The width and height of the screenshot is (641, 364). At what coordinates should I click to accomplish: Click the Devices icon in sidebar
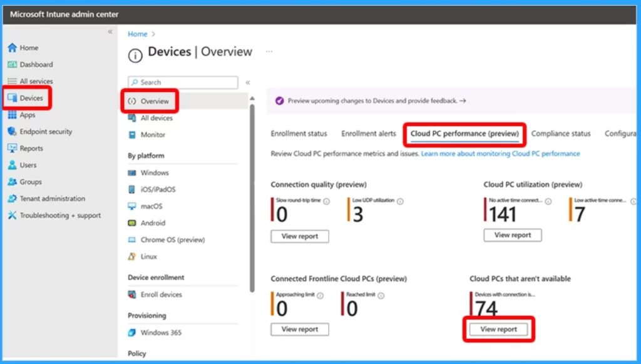(13, 98)
